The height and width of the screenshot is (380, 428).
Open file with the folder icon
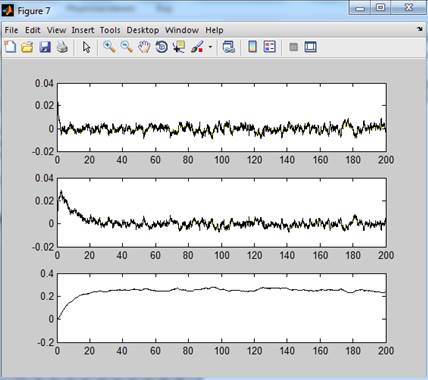[27, 47]
